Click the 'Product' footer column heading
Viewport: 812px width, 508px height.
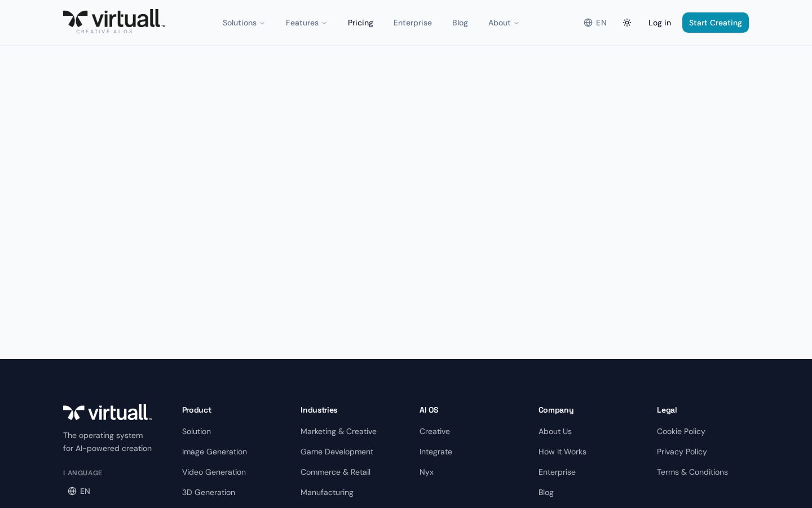click(197, 410)
